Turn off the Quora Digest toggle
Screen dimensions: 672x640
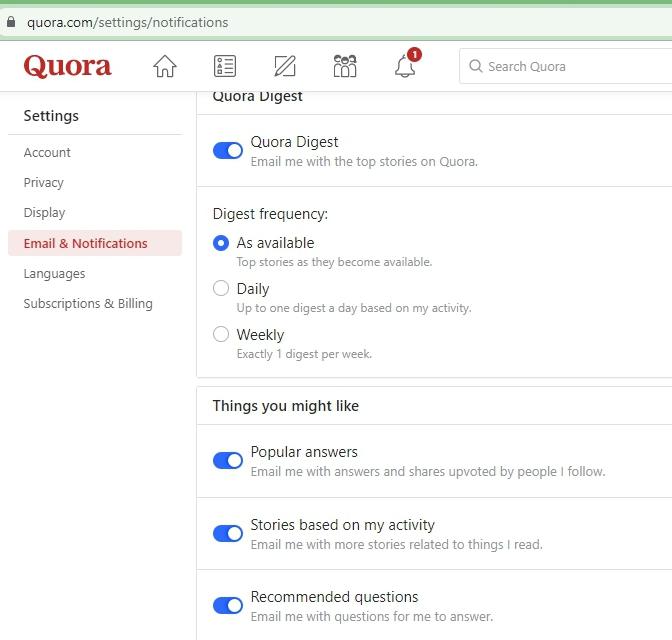point(228,150)
